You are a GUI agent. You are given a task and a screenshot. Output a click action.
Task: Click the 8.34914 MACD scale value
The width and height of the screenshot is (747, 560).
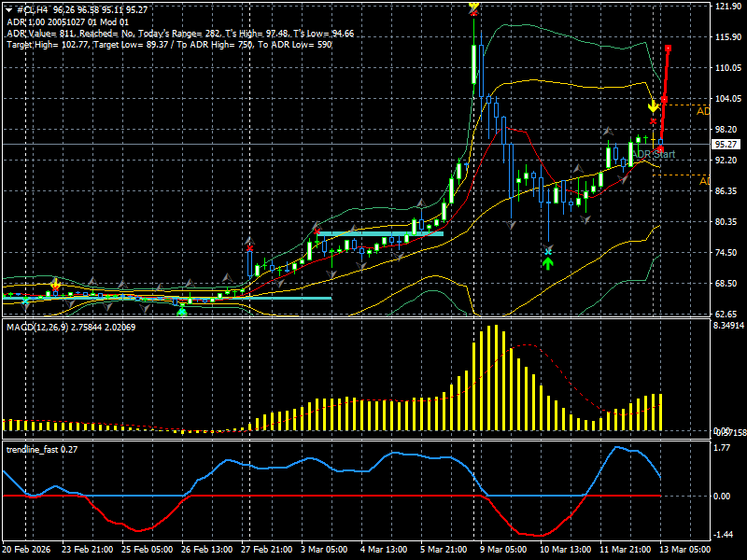(x=728, y=326)
